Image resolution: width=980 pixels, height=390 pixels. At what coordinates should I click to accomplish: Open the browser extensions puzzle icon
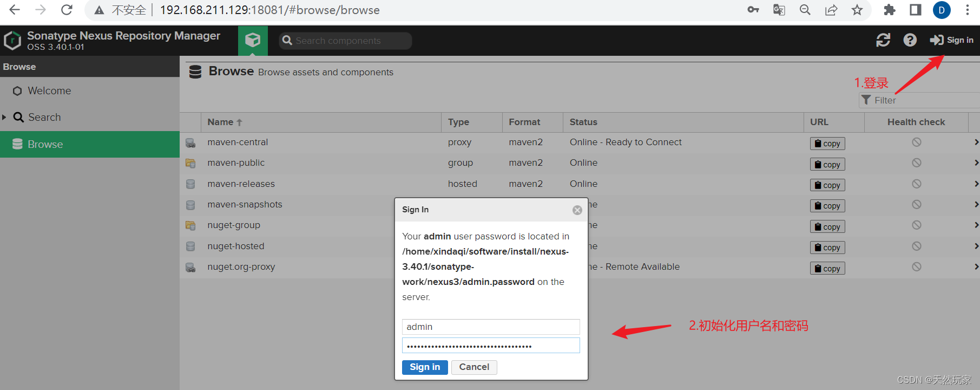click(x=890, y=10)
